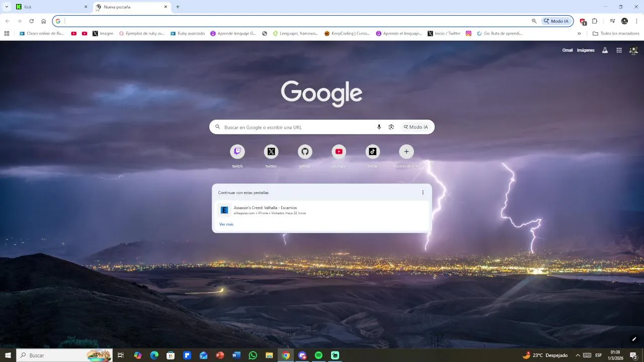The image size is (644, 362).
Task: Open the Go: Ruta de aprendi... bookmark
Action: [500, 34]
